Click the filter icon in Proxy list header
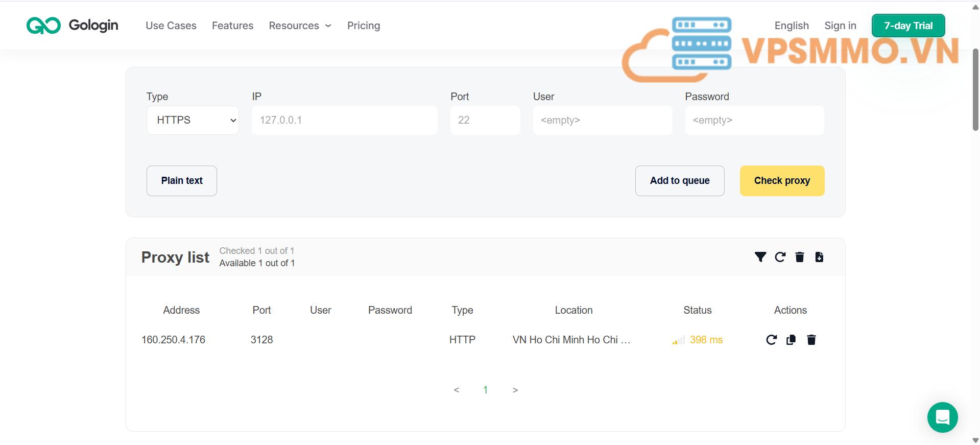This screenshot has width=980, height=445. (760, 257)
